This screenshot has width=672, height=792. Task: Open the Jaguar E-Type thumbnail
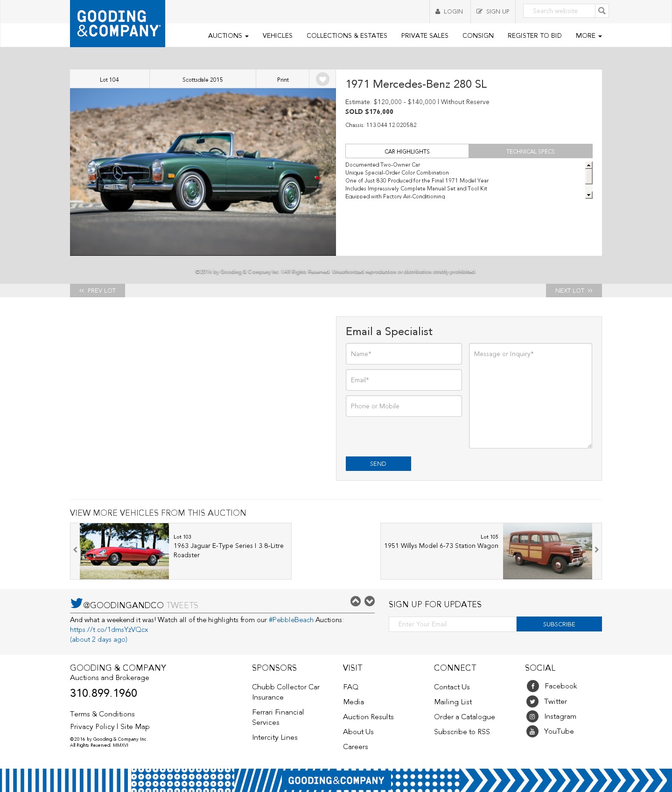pos(124,551)
